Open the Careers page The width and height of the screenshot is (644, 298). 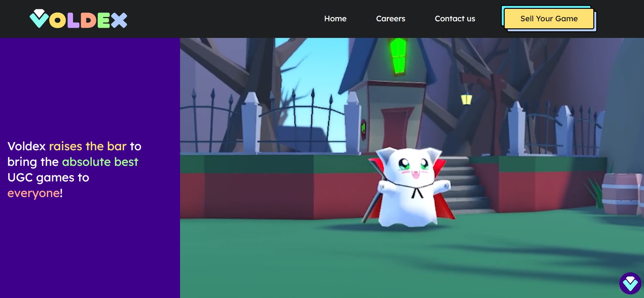coord(390,19)
